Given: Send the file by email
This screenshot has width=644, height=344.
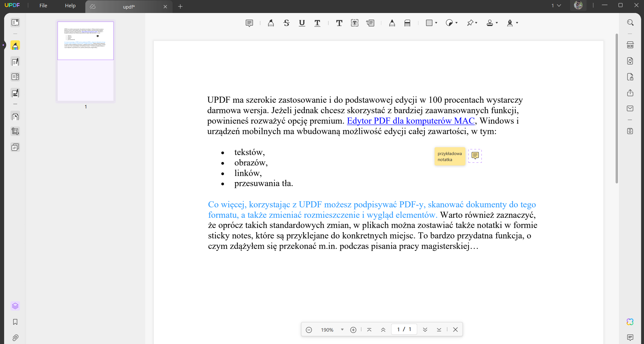Looking at the screenshot, I should click(x=630, y=108).
